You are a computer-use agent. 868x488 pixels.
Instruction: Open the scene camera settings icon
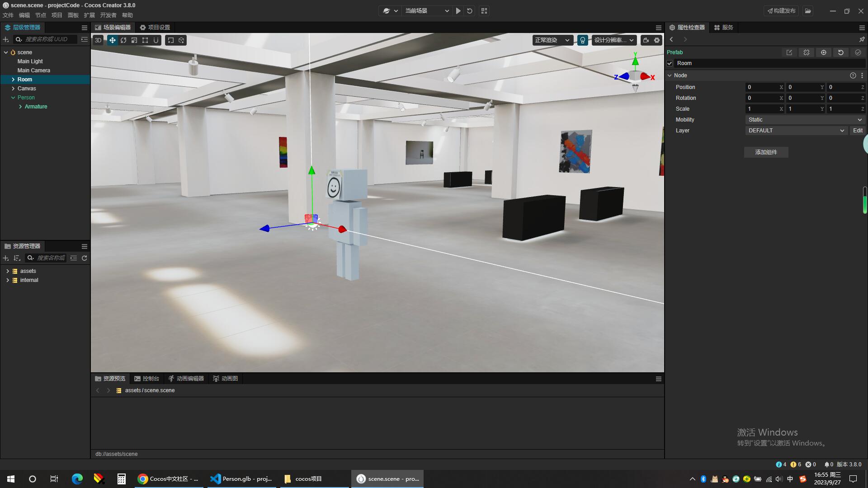(646, 40)
